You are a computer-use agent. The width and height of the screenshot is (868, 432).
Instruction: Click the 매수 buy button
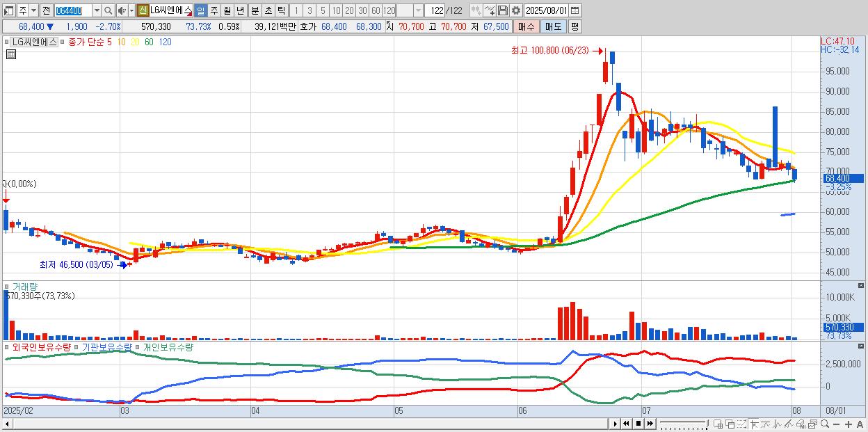click(526, 26)
